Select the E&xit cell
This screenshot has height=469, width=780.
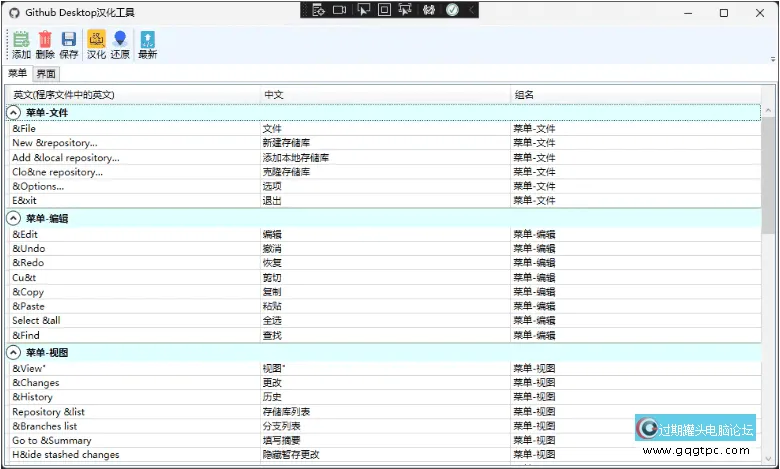[133, 200]
